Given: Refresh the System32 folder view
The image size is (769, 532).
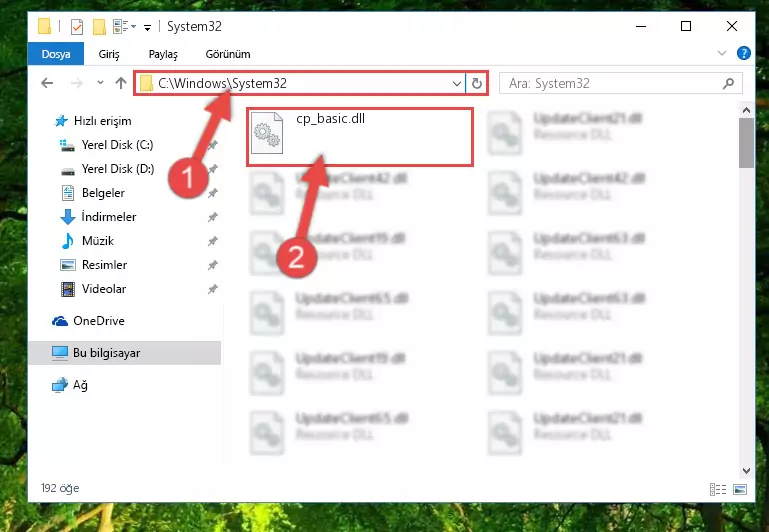Looking at the screenshot, I should pyautogui.click(x=477, y=83).
